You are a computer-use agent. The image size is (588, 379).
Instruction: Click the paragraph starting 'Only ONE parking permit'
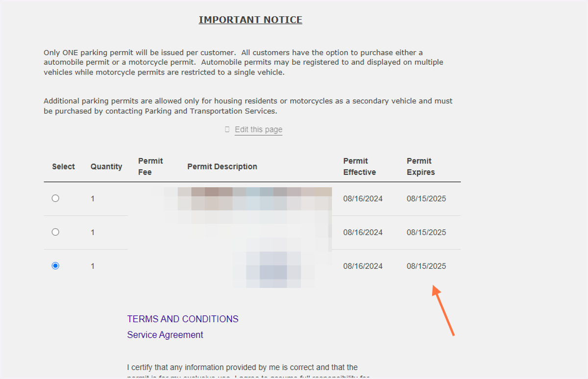click(x=244, y=62)
